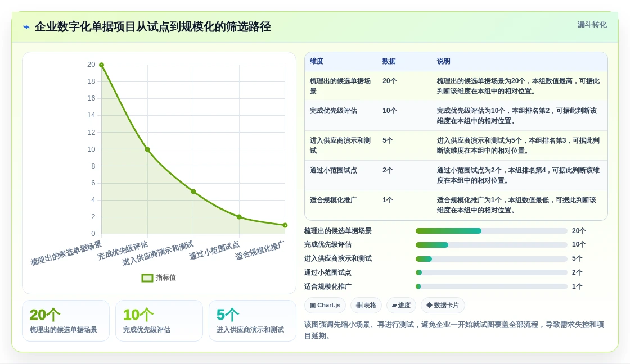Click the 数据 column header
This screenshot has width=630, height=364.
(x=389, y=61)
